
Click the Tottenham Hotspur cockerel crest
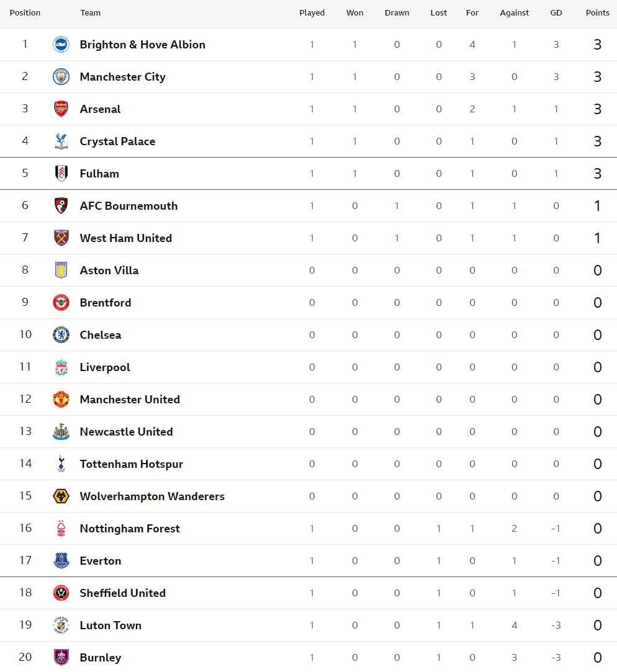(x=61, y=464)
